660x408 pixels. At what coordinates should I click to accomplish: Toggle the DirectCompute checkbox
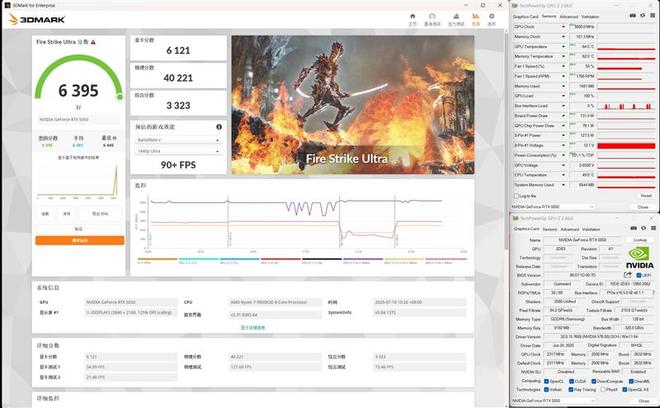[593, 381]
